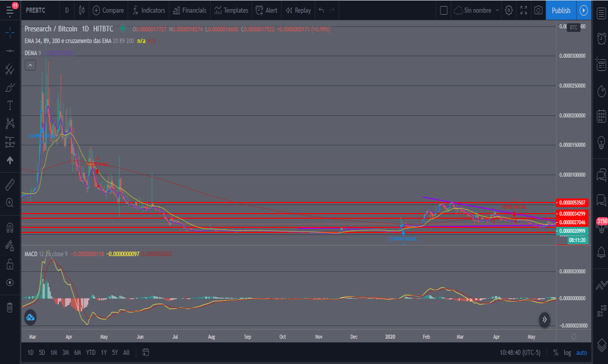This screenshot has height=364, width=608.
Task: Take a chart snapshot with camera icon
Action: [x=539, y=10]
